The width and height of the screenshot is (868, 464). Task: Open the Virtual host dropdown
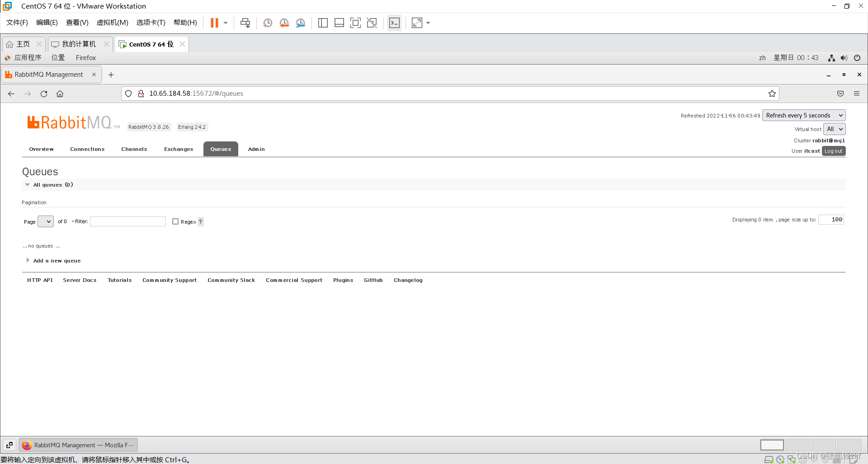point(834,129)
